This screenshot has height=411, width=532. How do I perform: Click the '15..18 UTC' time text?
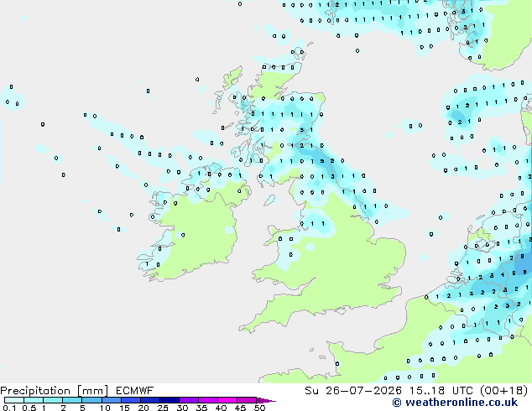tap(441, 391)
